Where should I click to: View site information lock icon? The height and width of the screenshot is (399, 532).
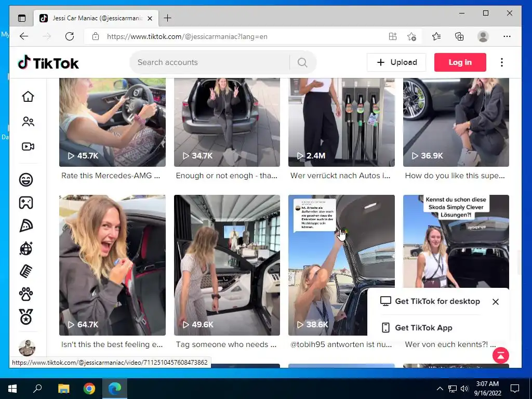coord(96,36)
